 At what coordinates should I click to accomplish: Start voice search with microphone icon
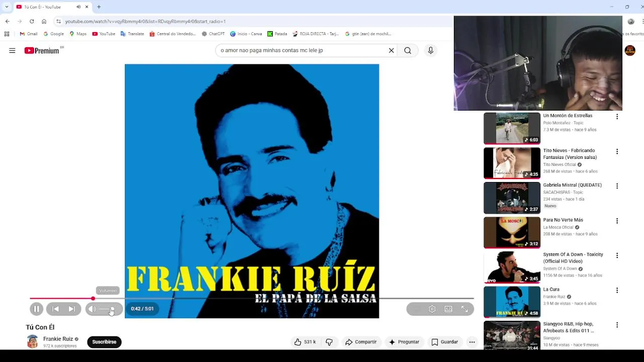[431, 50]
